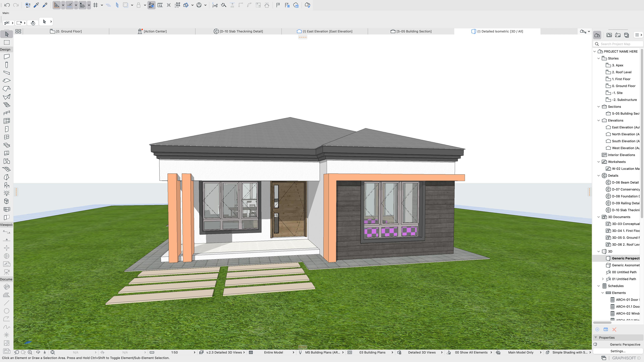This screenshot has width=644, height=362.
Task: Toggle grid snap icon in toolbar
Action: point(95,5)
